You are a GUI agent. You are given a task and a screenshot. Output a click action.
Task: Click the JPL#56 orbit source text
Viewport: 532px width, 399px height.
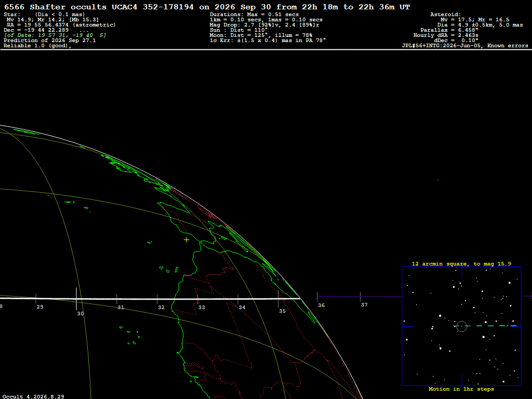pos(465,46)
